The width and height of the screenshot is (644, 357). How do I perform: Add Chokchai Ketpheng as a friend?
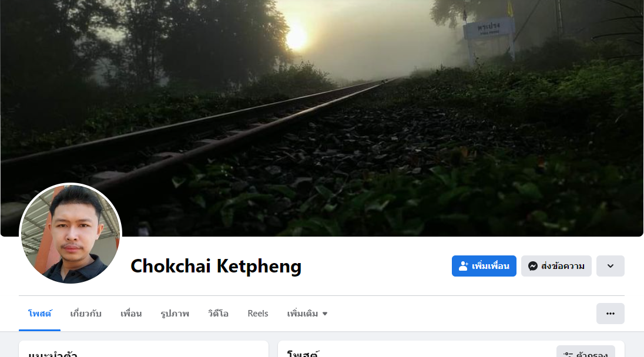(484, 266)
